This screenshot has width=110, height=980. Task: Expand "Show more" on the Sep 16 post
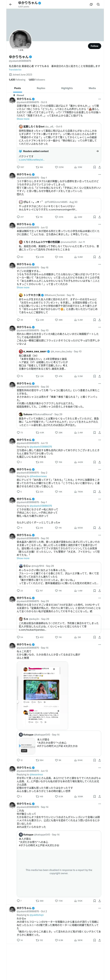pyautogui.click(x=23, y=288)
